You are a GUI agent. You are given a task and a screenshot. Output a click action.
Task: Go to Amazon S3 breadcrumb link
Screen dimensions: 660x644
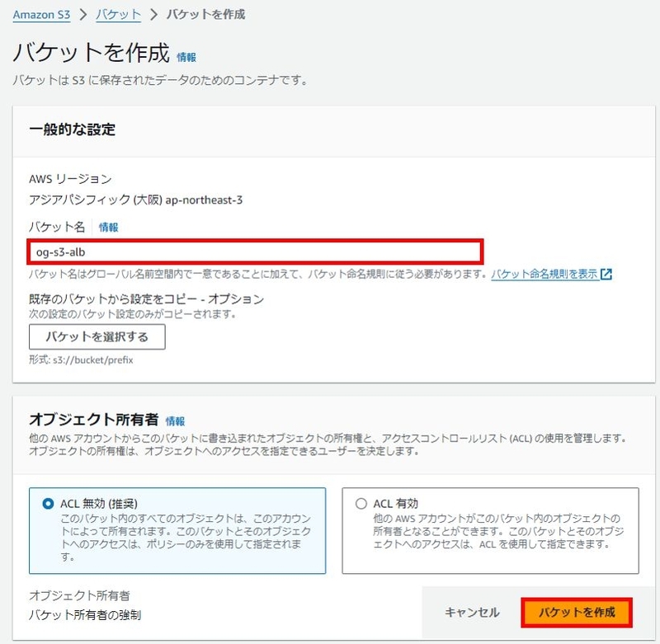(x=41, y=15)
